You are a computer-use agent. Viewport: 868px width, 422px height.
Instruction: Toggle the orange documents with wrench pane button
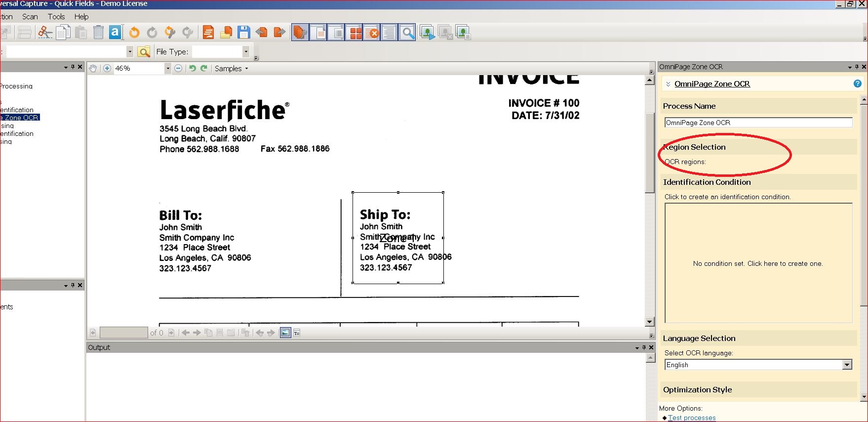tap(300, 33)
